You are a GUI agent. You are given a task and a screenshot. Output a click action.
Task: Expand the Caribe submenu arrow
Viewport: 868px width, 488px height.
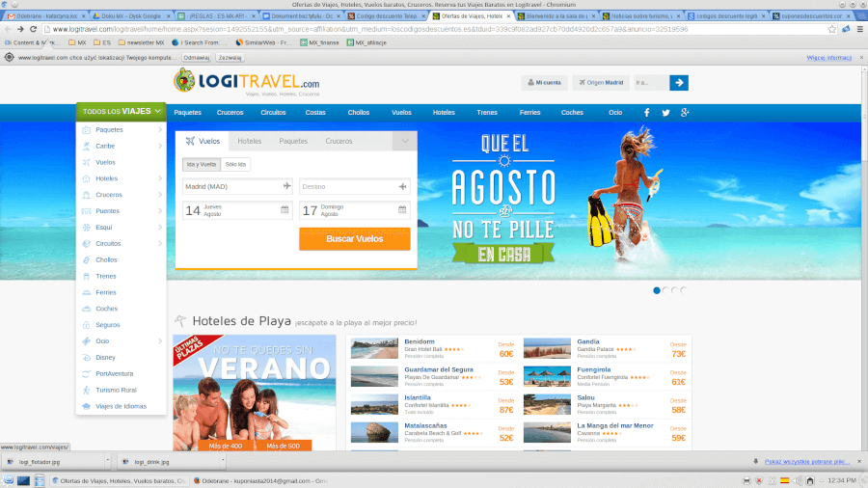160,146
